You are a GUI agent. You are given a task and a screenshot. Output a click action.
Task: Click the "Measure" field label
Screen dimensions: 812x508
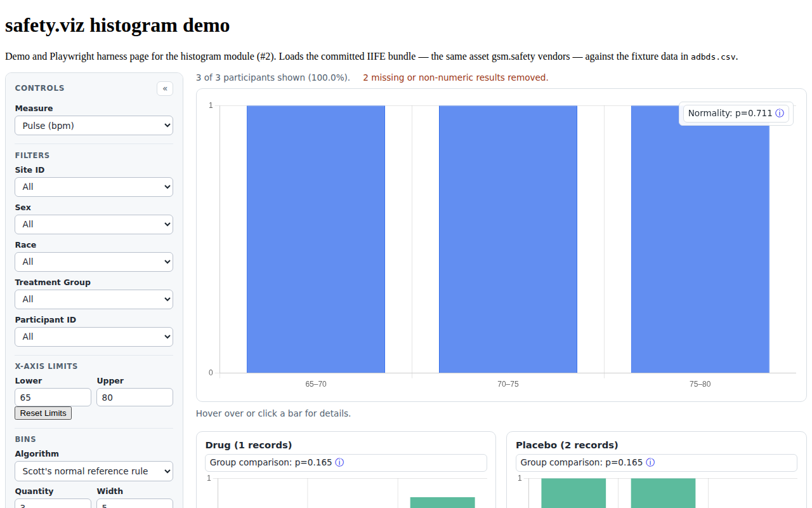[x=34, y=109]
